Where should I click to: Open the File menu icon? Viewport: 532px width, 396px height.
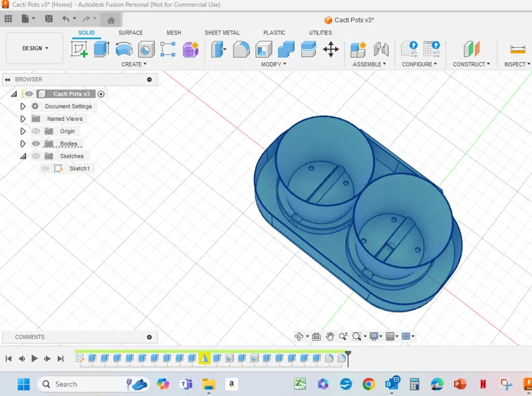(25, 19)
